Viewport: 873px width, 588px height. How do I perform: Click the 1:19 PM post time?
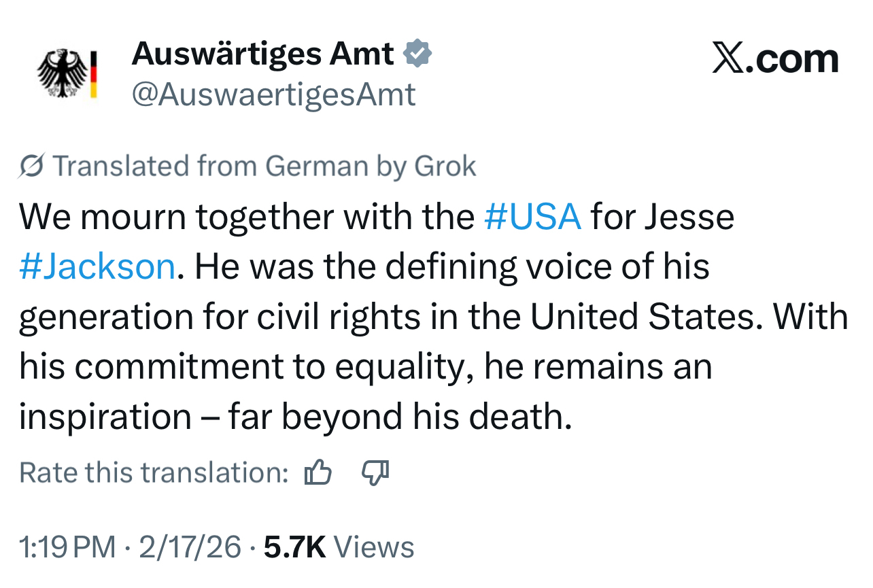(67, 547)
